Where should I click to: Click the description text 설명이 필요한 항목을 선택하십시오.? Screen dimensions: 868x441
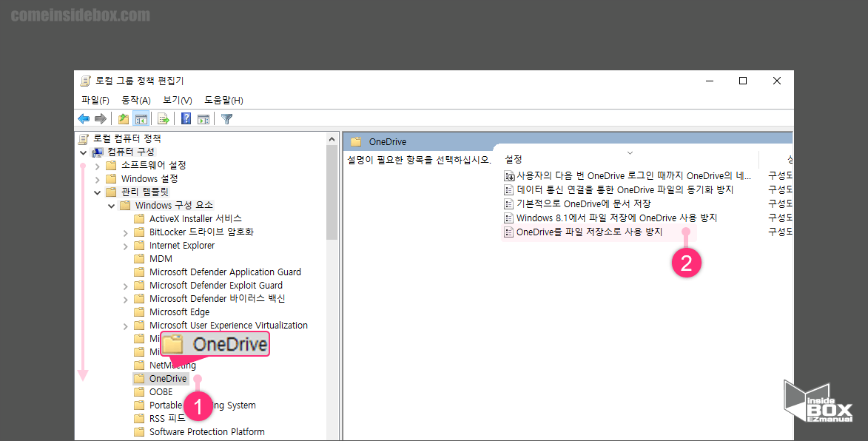(x=419, y=160)
